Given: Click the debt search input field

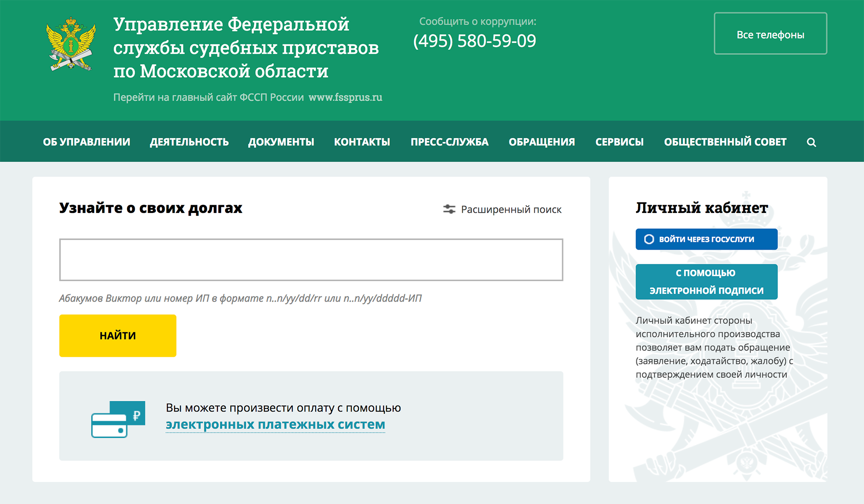Looking at the screenshot, I should (311, 260).
